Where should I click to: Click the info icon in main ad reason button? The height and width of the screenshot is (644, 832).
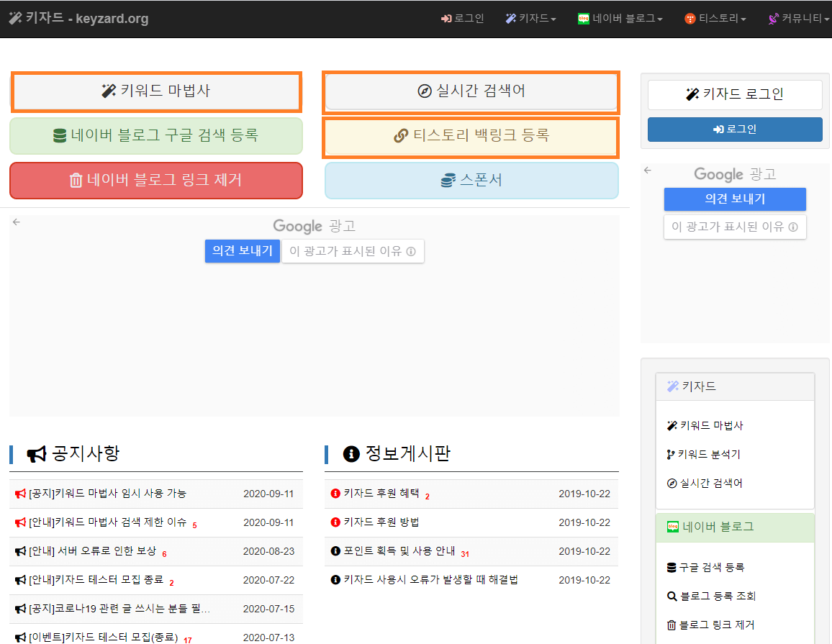(x=411, y=251)
